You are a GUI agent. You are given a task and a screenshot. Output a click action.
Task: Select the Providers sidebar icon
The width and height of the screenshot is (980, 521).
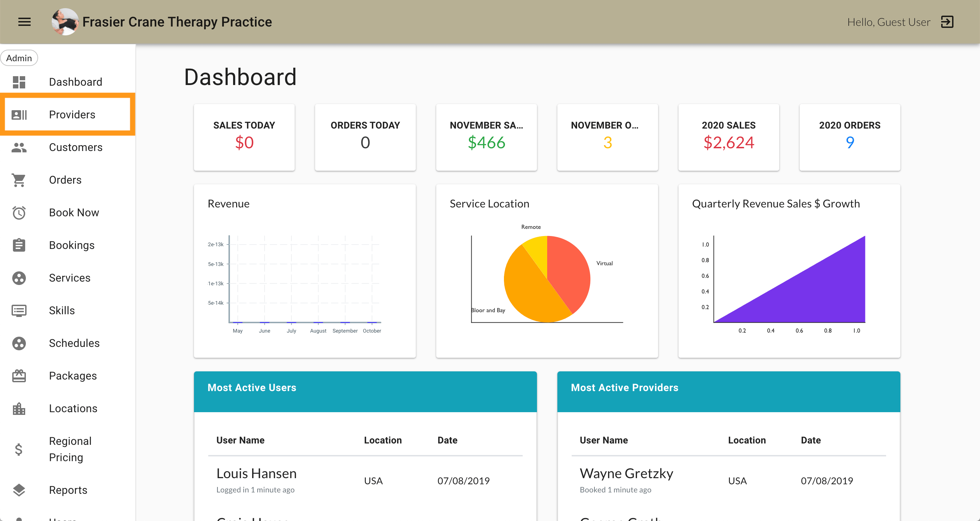coord(19,114)
